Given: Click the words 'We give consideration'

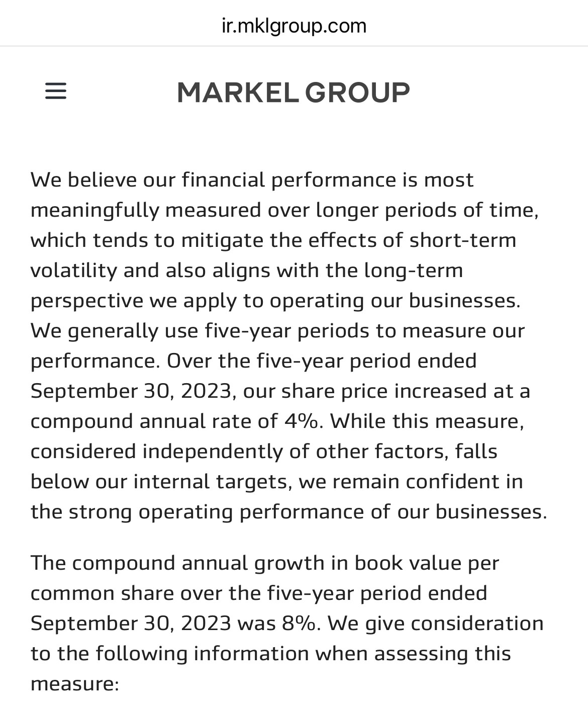Looking at the screenshot, I should tap(436, 623).
